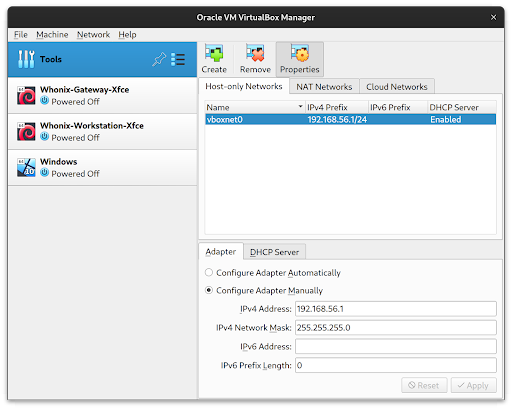The width and height of the screenshot is (512, 409).
Task: Click the Remove network toolbar icon
Action: pos(255,53)
